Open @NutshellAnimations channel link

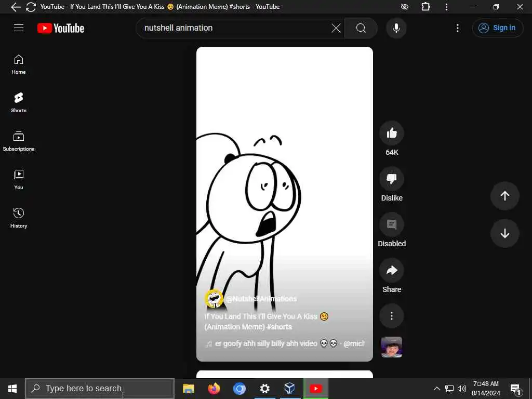pos(261,299)
